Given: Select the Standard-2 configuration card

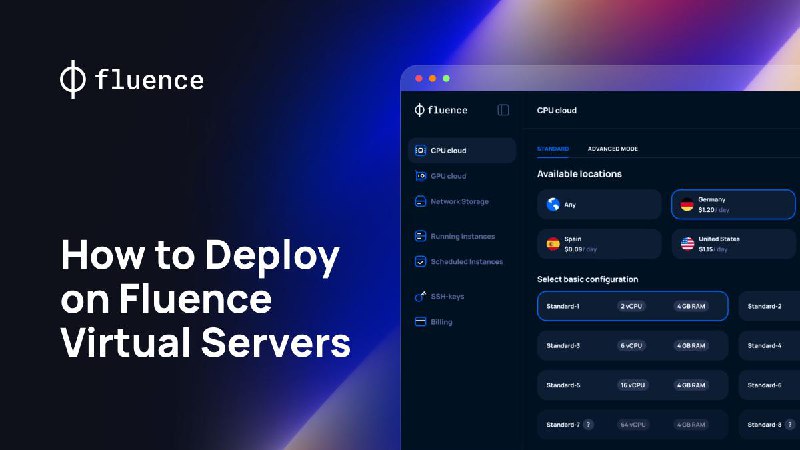Looking at the screenshot, I should [x=769, y=306].
